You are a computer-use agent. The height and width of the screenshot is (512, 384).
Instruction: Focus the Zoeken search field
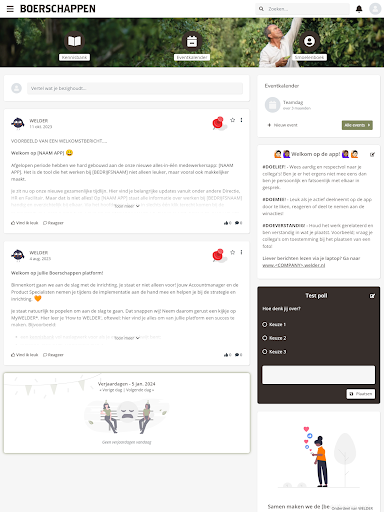[303, 9]
